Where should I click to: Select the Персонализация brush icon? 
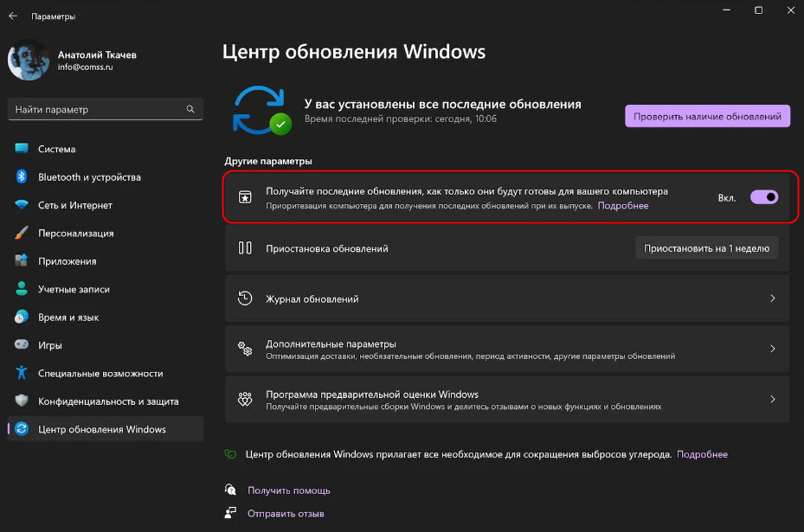click(x=22, y=233)
